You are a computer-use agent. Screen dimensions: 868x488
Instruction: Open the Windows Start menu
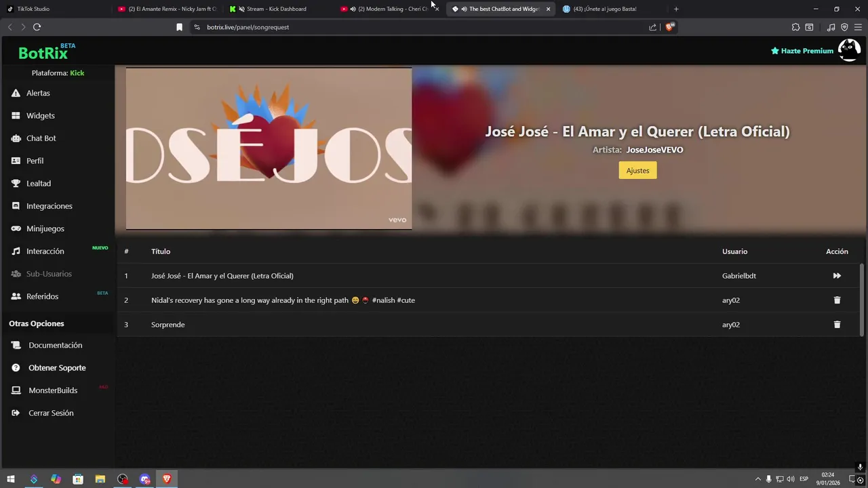click(11, 479)
